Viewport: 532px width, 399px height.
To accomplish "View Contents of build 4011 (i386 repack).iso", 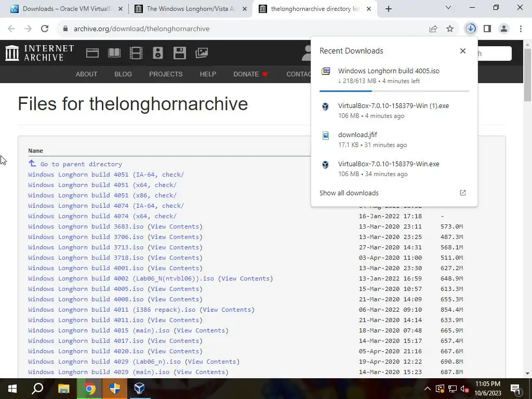I will pyautogui.click(x=227, y=310).
